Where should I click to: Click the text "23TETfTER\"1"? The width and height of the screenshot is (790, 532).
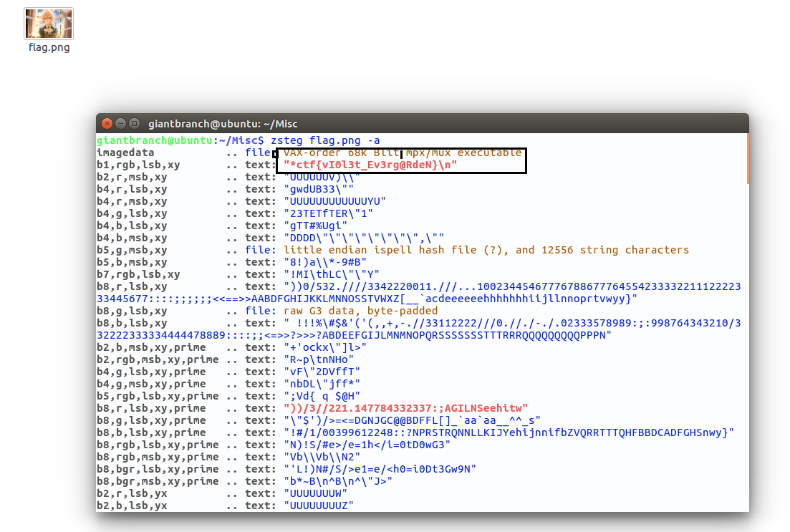(x=329, y=213)
